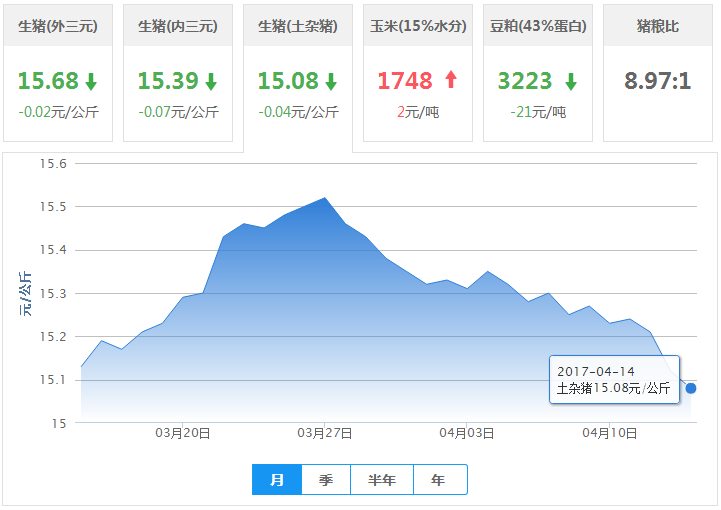Screen dimensions: 721x510
Task: Click green down arrow beside 15.68
Action: pyautogui.click(x=91, y=81)
